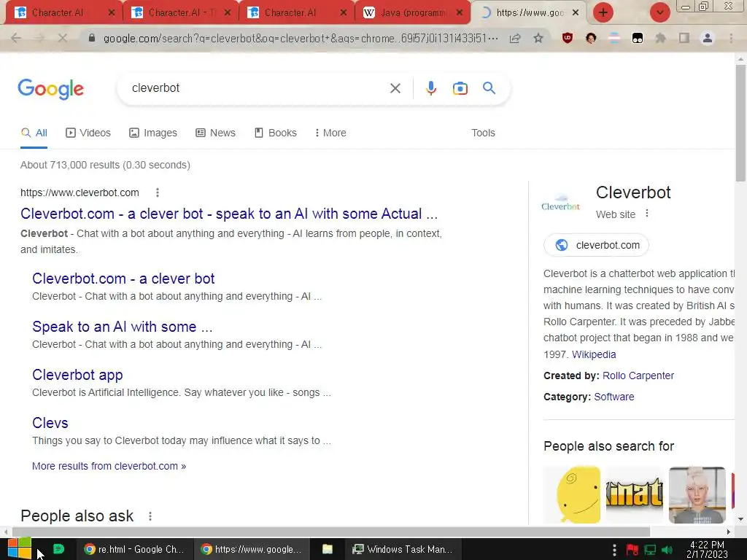Switch to Videos results tab
The width and height of the screenshot is (747, 560).
pyautogui.click(x=88, y=133)
